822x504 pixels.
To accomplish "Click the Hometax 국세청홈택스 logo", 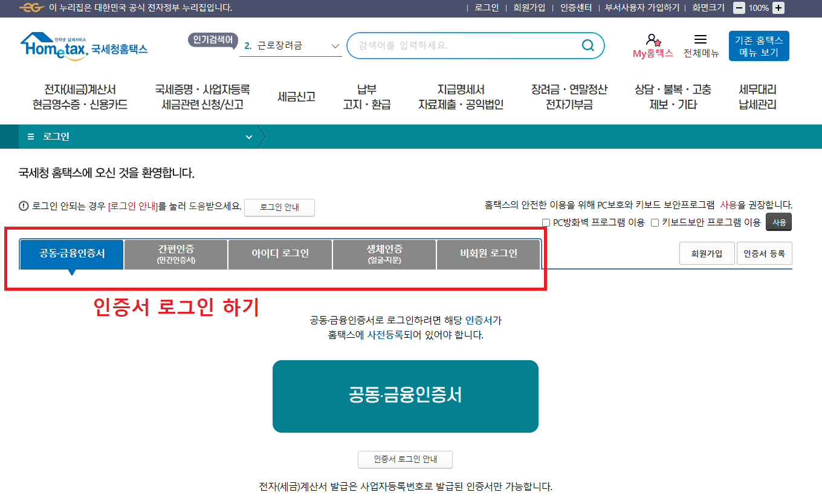I will [x=84, y=45].
